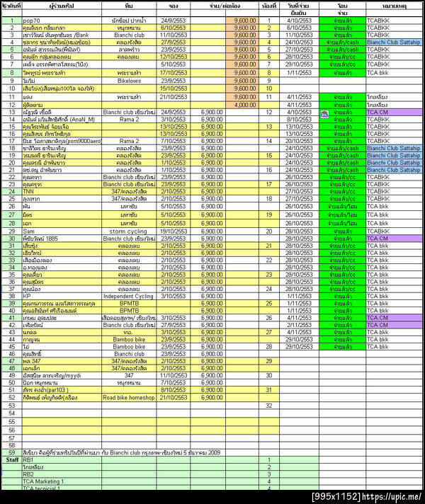425x504 pixels.
Task: Click the 'TCA bkk' remark in row 8
Action: (394, 73)
